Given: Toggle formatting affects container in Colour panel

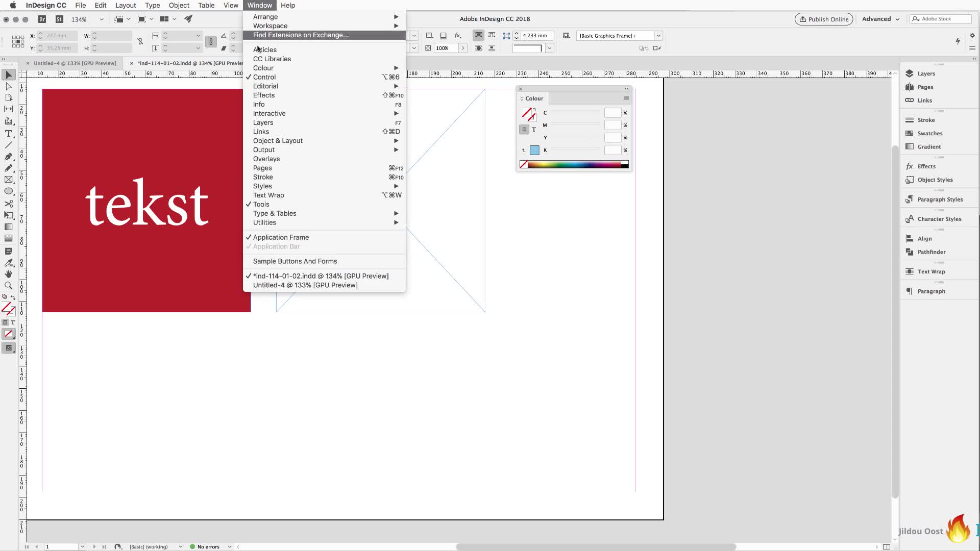Looking at the screenshot, I should [524, 130].
